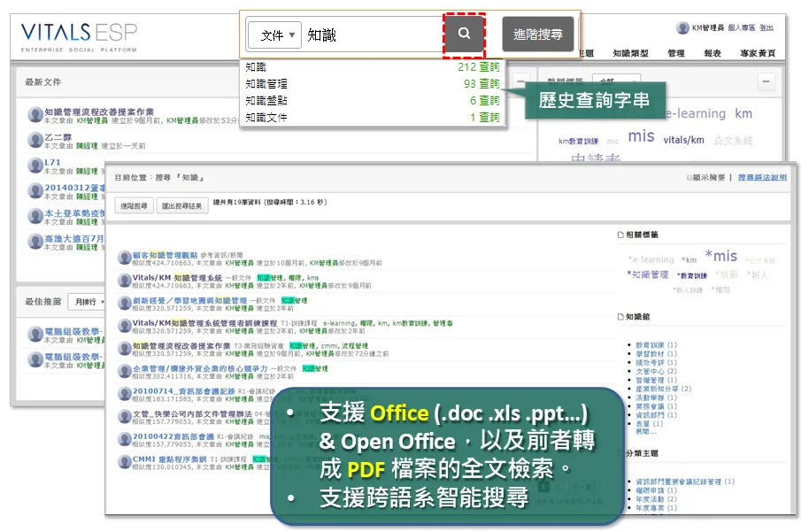Select 文管中心 (2) in 知識館 list
The height and width of the screenshot is (532, 809).
(x=656, y=371)
